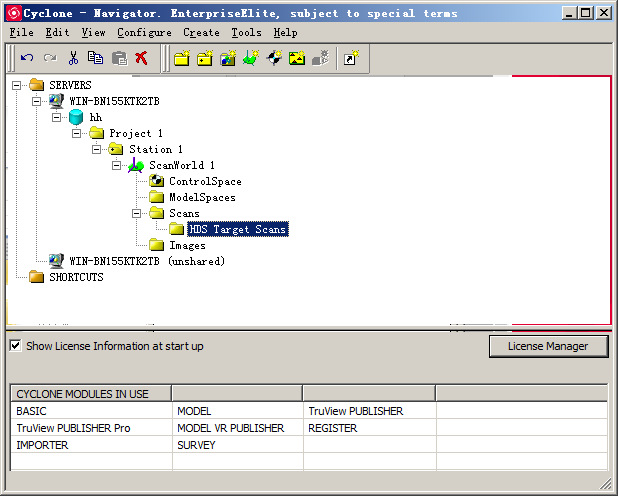618x496 pixels.
Task: Select the Images folder in tree
Action: click(x=187, y=245)
